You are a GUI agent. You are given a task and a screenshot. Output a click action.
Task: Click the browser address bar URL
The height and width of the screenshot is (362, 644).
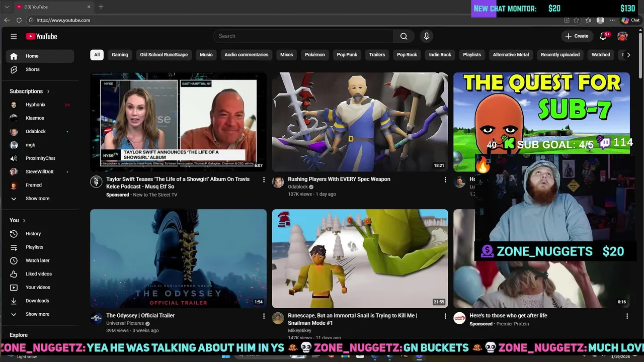pos(63,20)
